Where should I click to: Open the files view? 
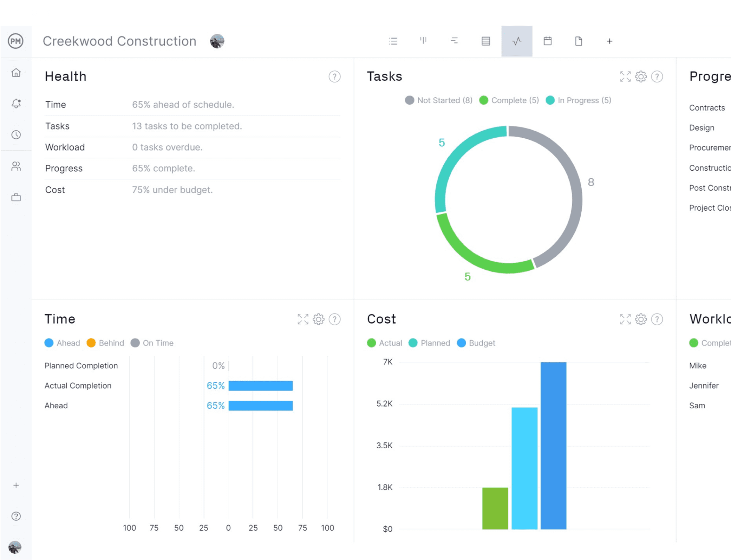pos(578,41)
